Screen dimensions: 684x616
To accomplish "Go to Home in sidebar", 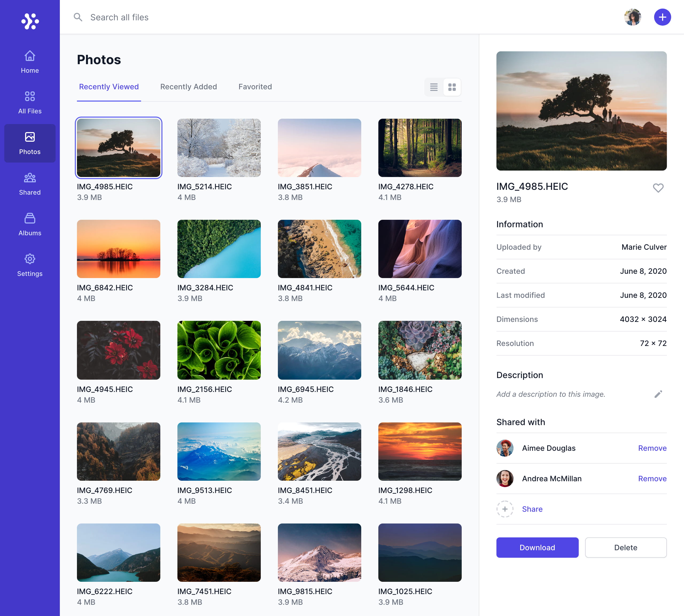I will click(30, 62).
